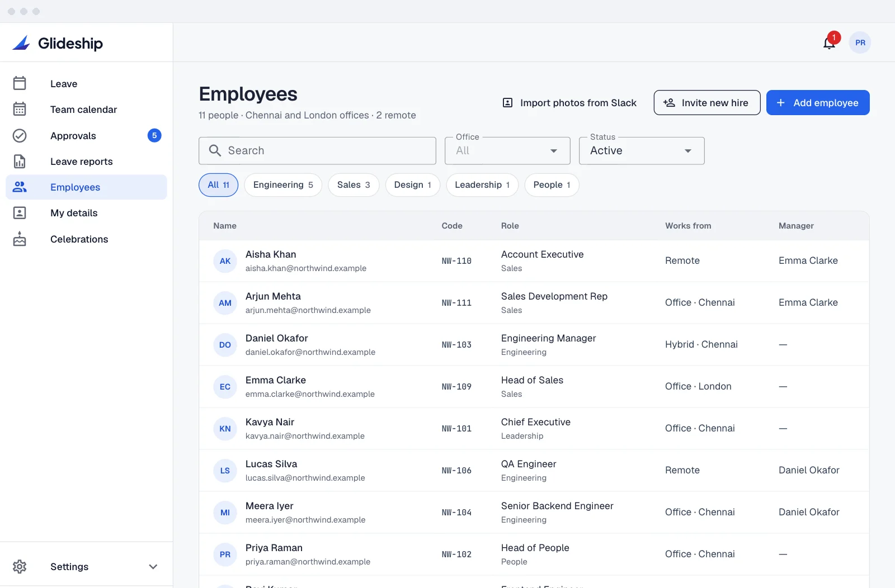This screenshot has height=588, width=895.
Task: Click the Approvals checkmark icon
Action: click(20, 135)
